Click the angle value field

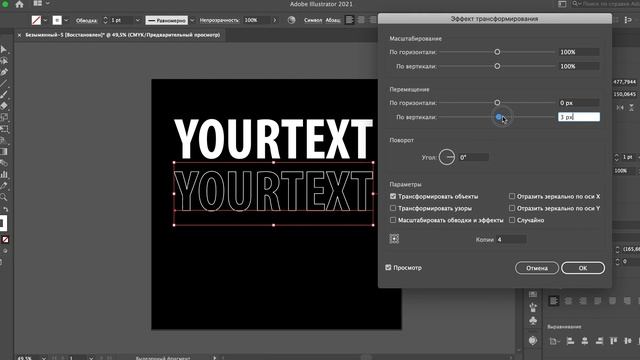click(473, 157)
